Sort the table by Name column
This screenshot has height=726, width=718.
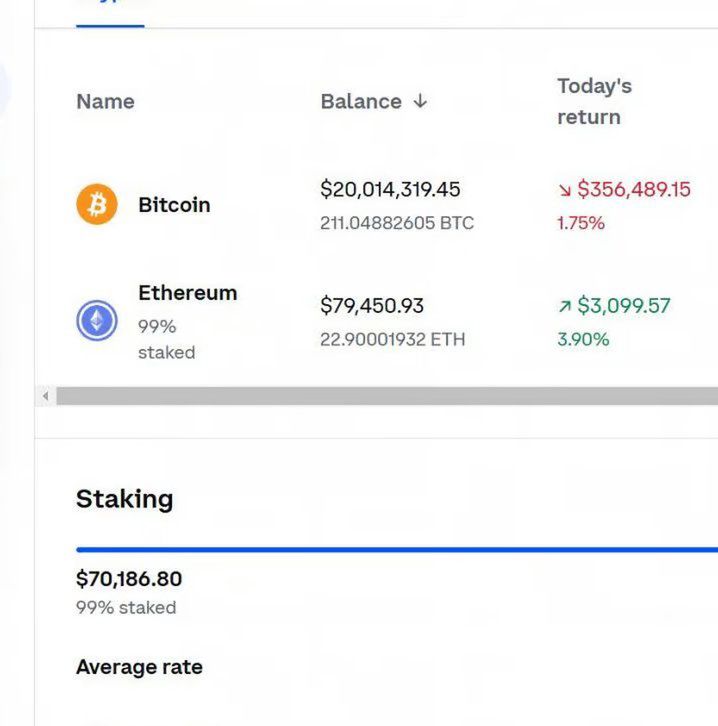(x=105, y=101)
